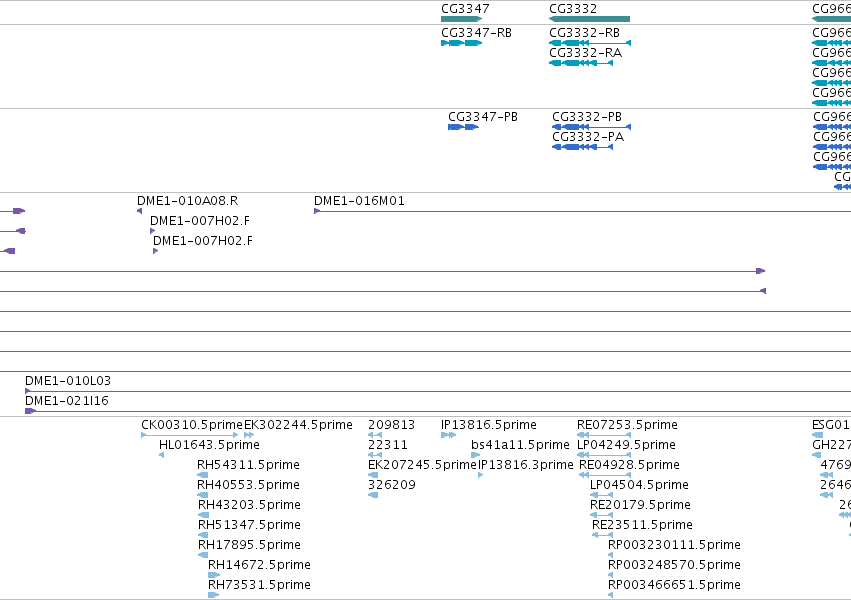851x600 pixels.
Task: Click the RP003230111.5prime label
Action: 675,545
